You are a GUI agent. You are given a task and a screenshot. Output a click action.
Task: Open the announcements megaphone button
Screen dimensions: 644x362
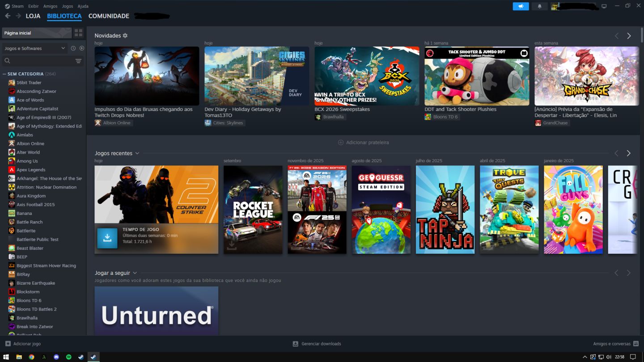[521, 6]
